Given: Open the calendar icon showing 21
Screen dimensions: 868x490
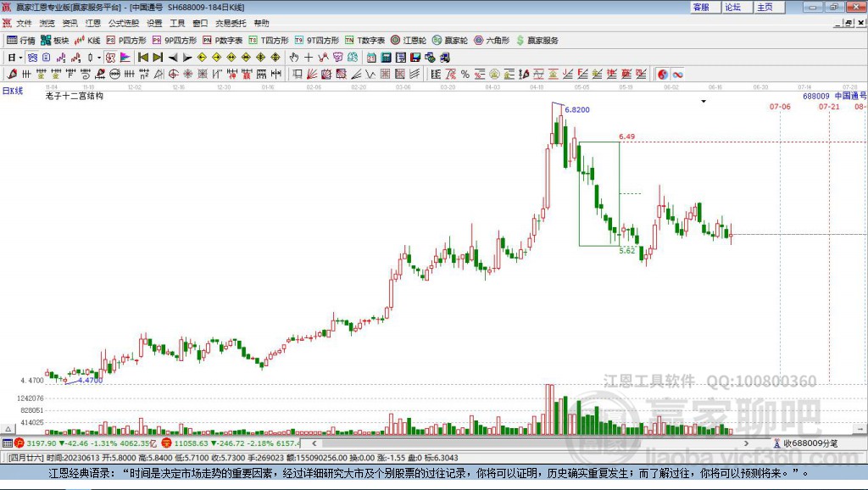Looking at the screenshot, I should [371, 58].
